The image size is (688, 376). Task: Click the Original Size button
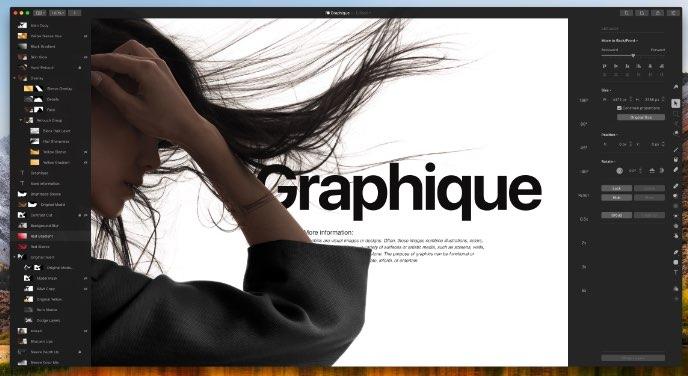(641, 117)
